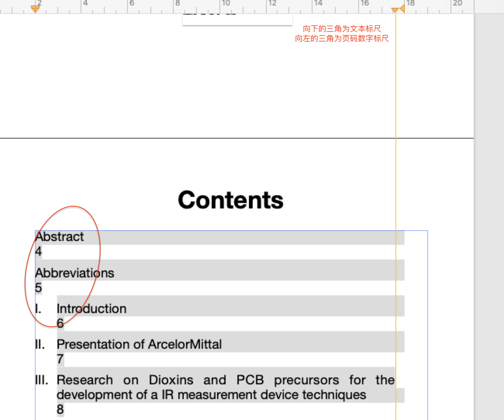Click the ruler at the 14 mark
The width and height of the screenshot is (504, 420).
pos(318,4)
